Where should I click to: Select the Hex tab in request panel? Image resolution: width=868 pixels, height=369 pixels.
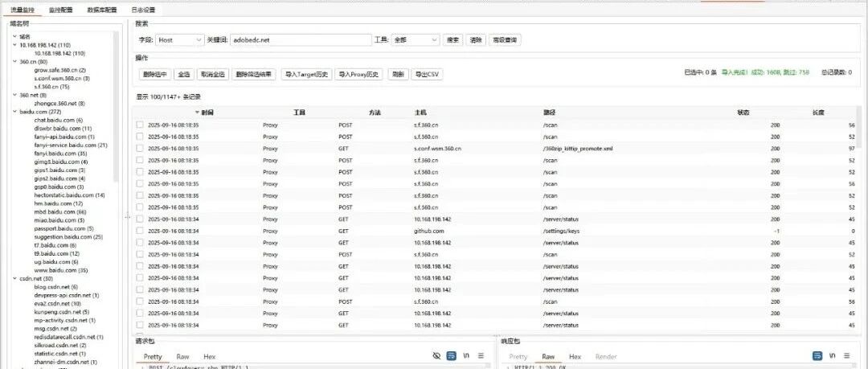(x=210, y=357)
